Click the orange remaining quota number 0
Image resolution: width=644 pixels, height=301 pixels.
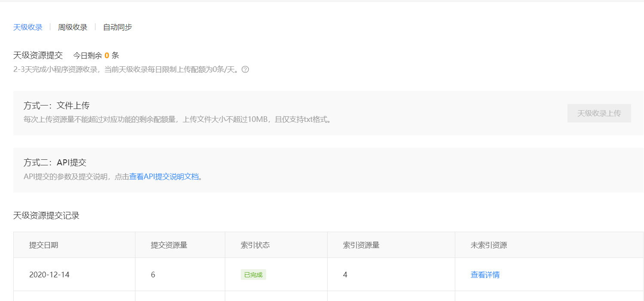[107, 56]
